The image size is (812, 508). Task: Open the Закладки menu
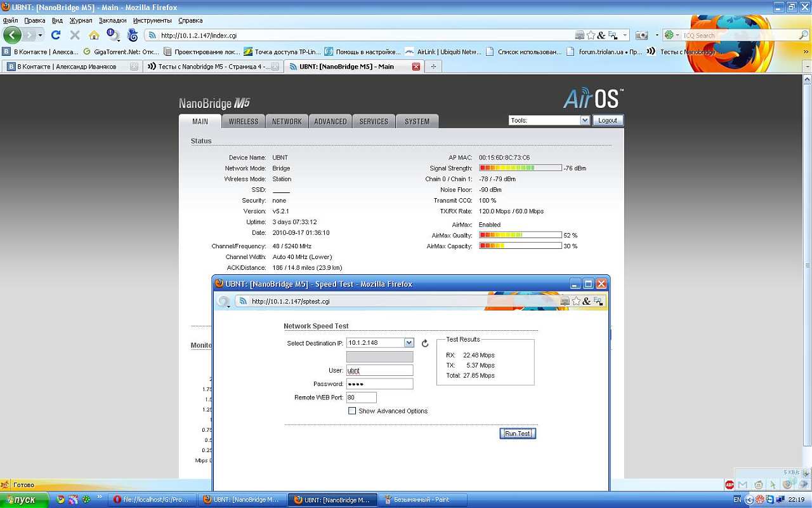[x=113, y=20]
